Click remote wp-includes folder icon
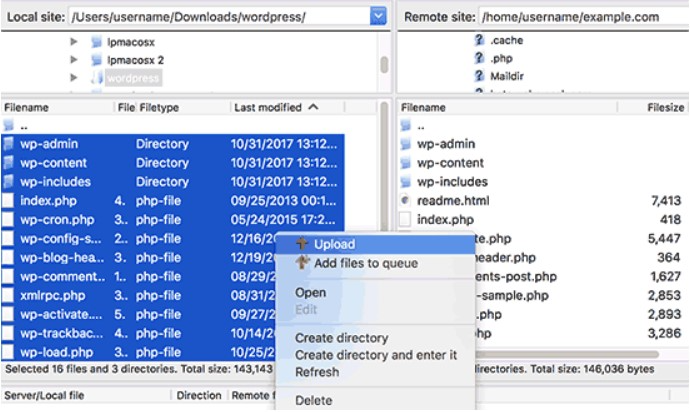Screen dimensions: 690x412 click(x=405, y=181)
